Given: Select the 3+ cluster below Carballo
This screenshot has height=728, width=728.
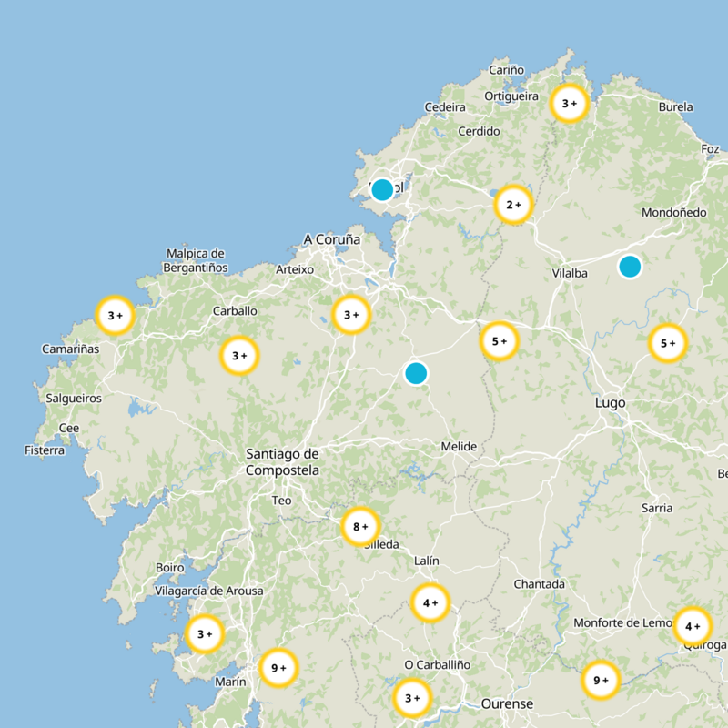Looking at the screenshot, I should (240, 356).
